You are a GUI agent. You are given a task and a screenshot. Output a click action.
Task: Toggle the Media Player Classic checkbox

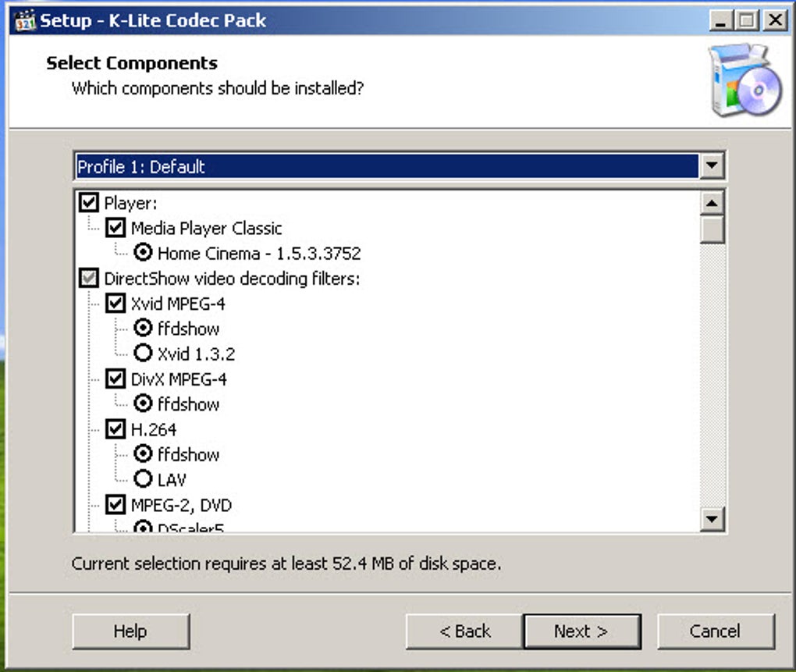115,228
